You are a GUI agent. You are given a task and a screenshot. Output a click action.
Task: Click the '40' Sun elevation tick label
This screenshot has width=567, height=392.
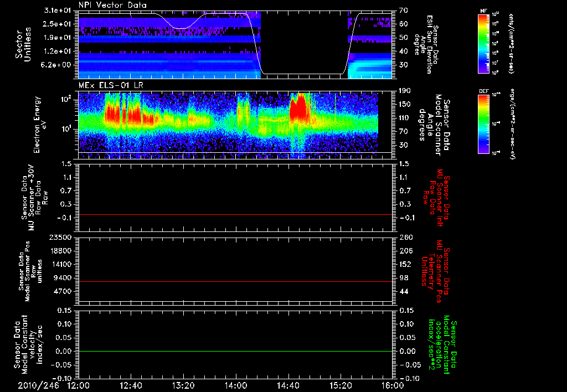pos(404,51)
